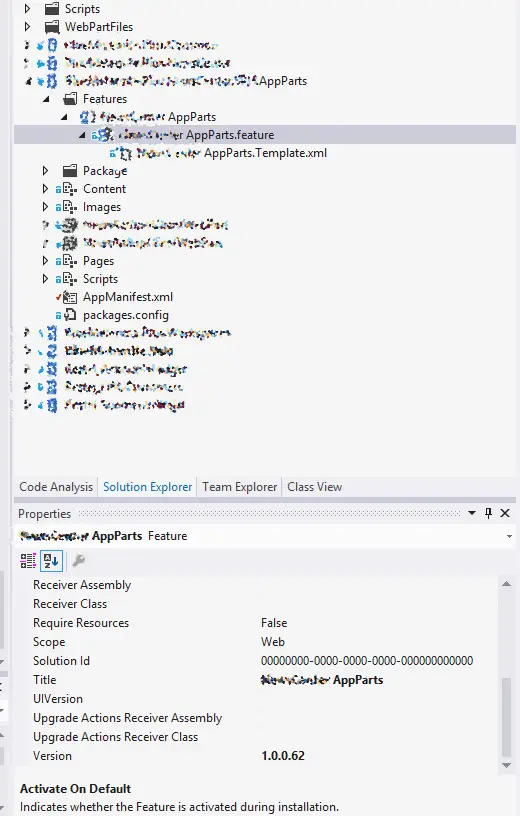Click the Scope value Web

[x=273, y=642]
